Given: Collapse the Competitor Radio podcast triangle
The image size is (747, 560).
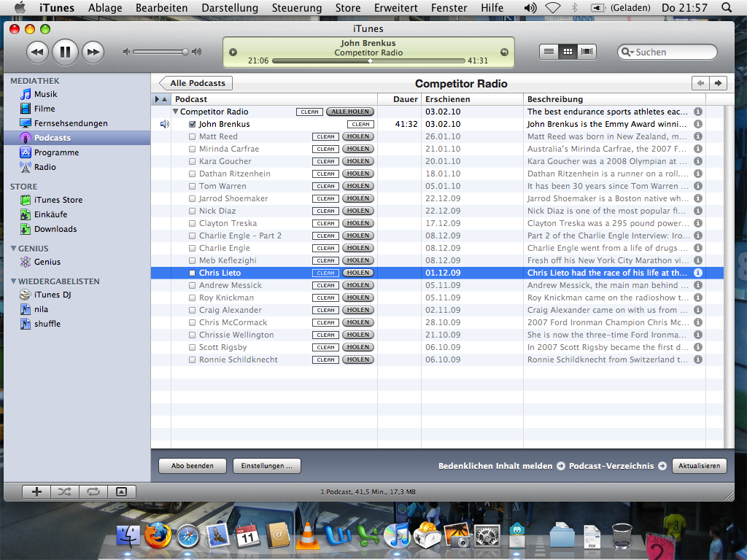Looking at the screenshot, I should pos(175,112).
